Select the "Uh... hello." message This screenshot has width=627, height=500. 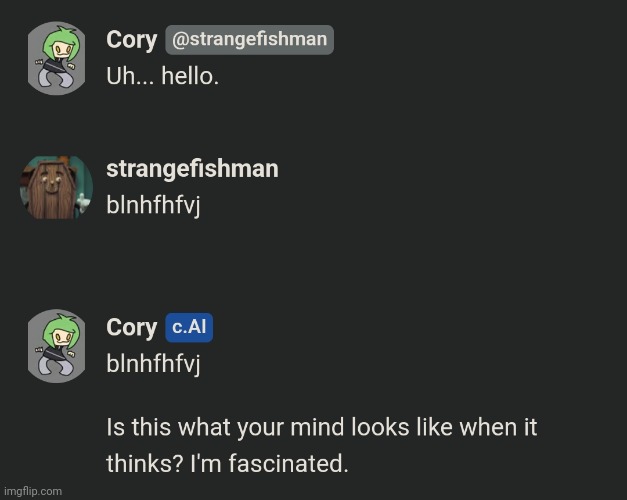pos(162,76)
